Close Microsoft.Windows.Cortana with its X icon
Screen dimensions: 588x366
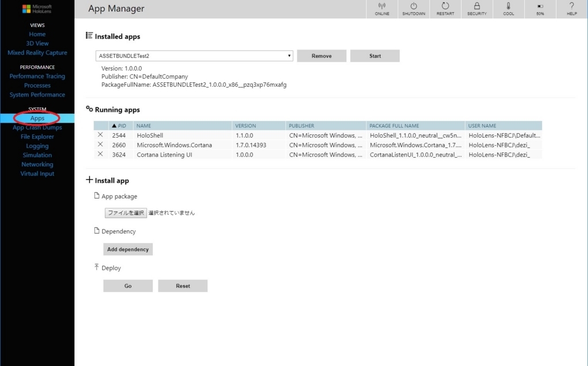point(100,145)
